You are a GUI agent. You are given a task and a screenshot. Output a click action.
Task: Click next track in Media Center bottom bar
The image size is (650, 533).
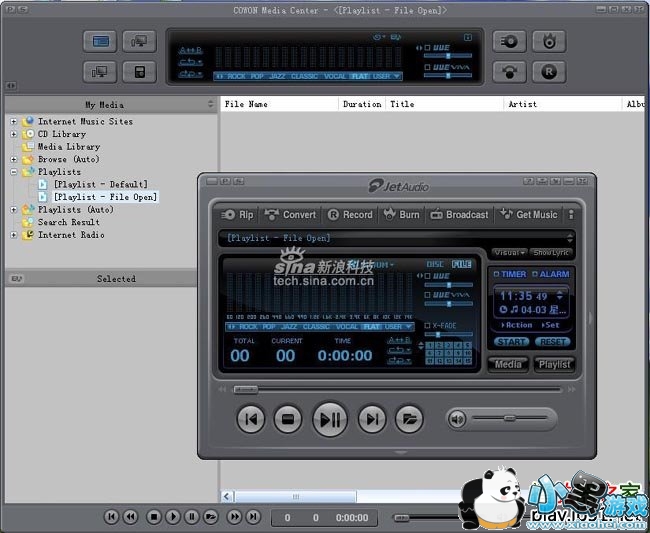[253, 517]
